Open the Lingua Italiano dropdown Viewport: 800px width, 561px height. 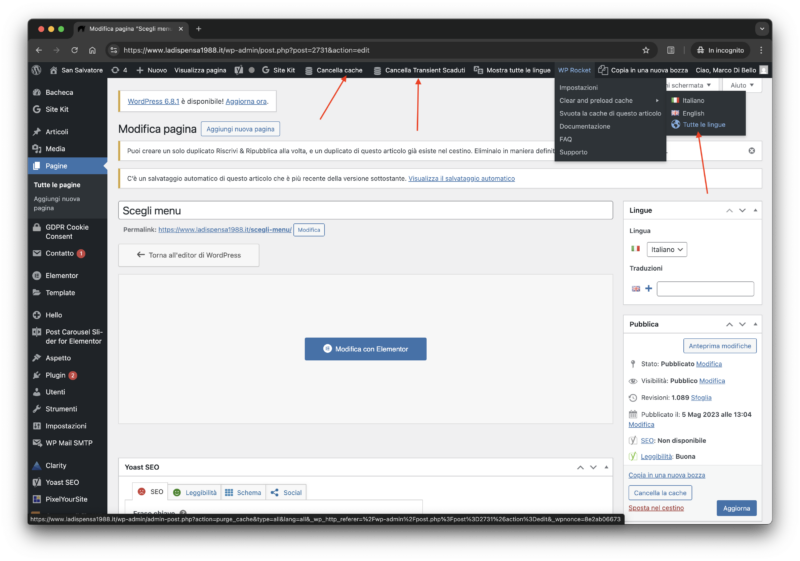(667, 249)
